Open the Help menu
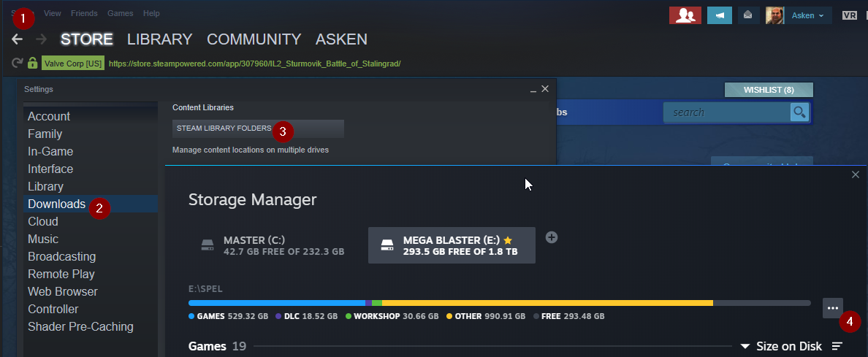 (151, 12)
